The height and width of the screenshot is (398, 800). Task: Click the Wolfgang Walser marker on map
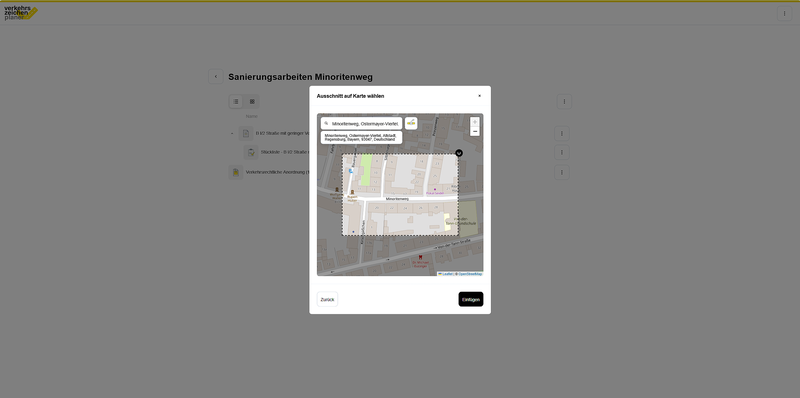pos(336,190)
